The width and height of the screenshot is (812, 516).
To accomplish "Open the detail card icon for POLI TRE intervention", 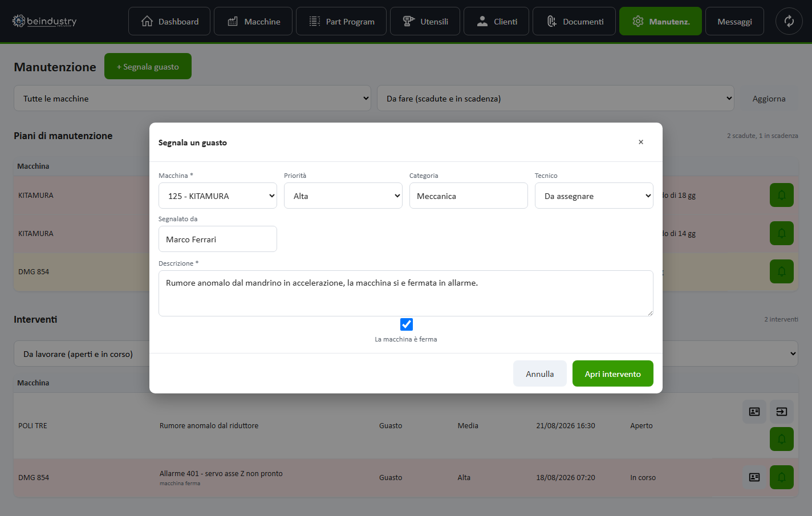I will click(x=754, y=412).
